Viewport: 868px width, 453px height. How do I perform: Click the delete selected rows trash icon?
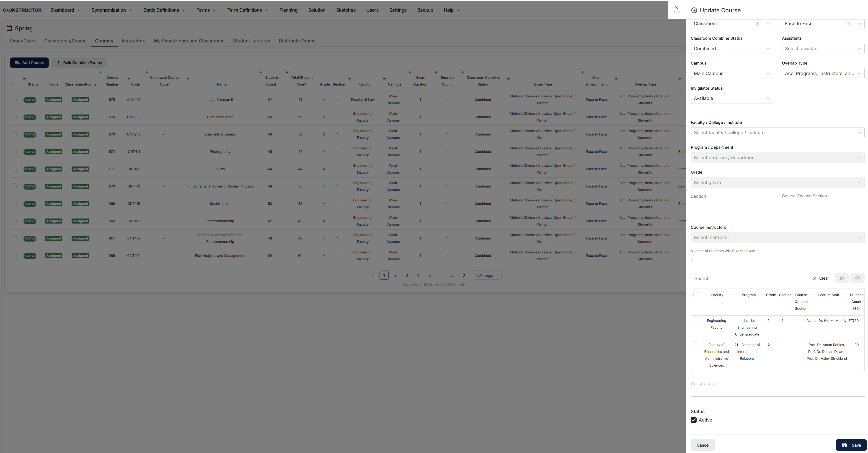pos(842,278)
